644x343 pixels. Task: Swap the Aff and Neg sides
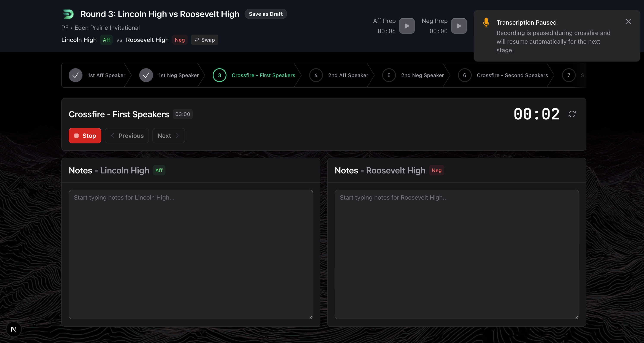[x=204, y=40]
